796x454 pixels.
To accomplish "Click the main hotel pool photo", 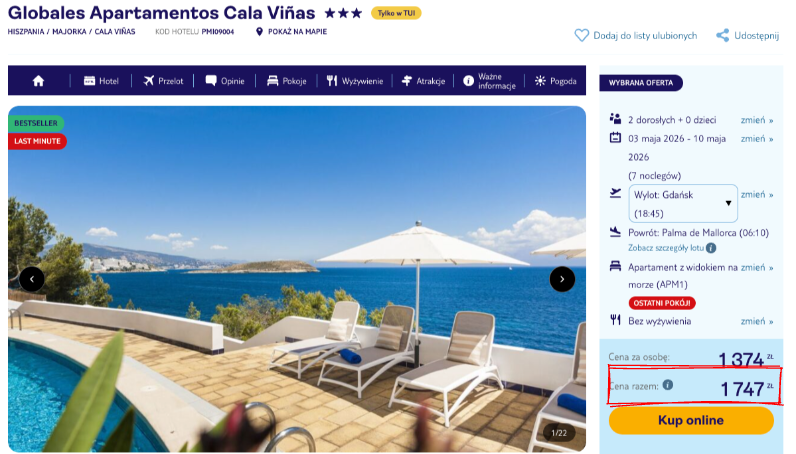I will tap(297, 279).
